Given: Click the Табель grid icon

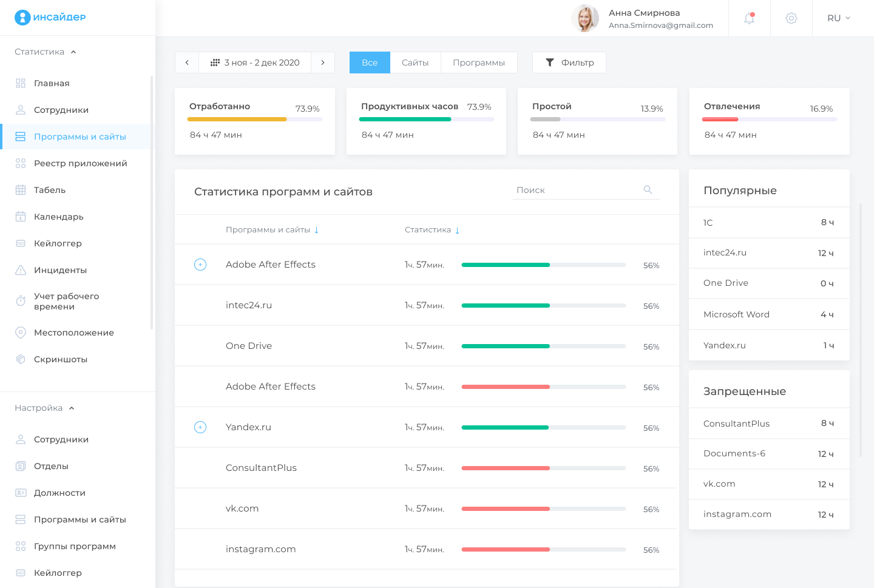Looking at the screenshot, I should coord(21,190).
